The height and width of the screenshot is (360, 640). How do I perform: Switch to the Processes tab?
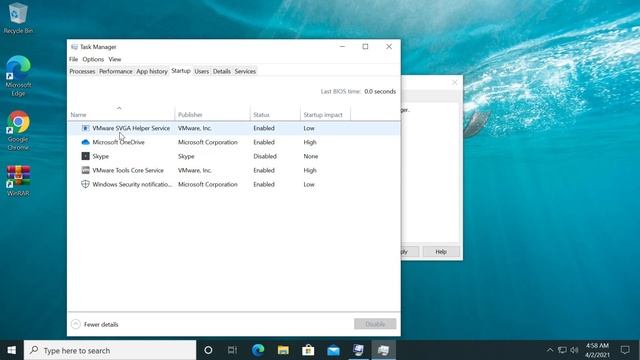(82, 71)
